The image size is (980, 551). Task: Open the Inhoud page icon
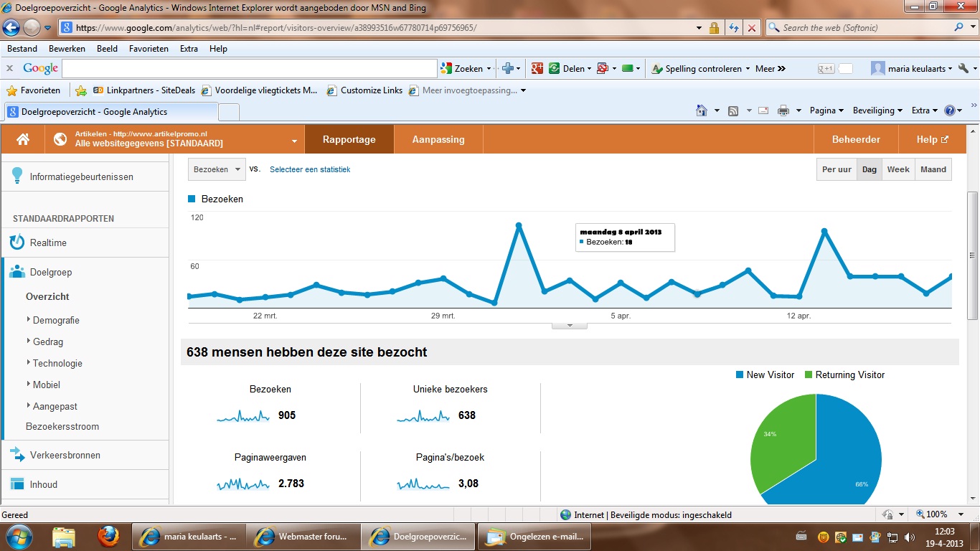[17, 484]
